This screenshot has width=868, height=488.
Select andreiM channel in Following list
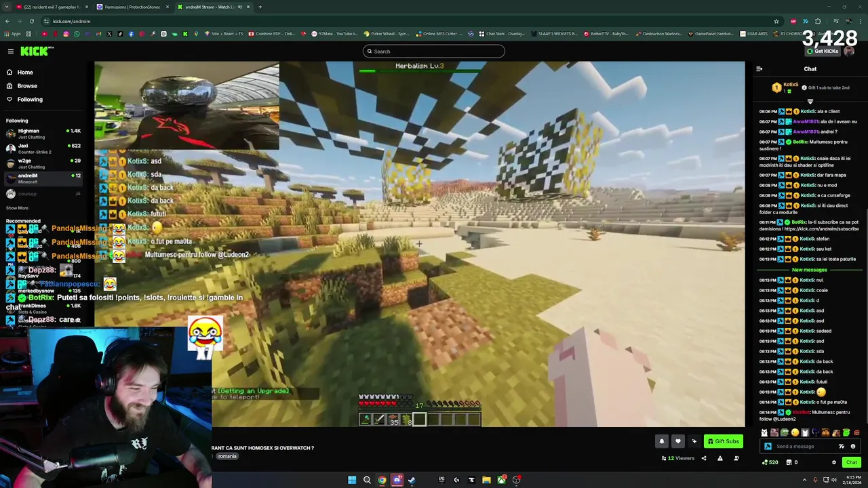coord(44,178)
